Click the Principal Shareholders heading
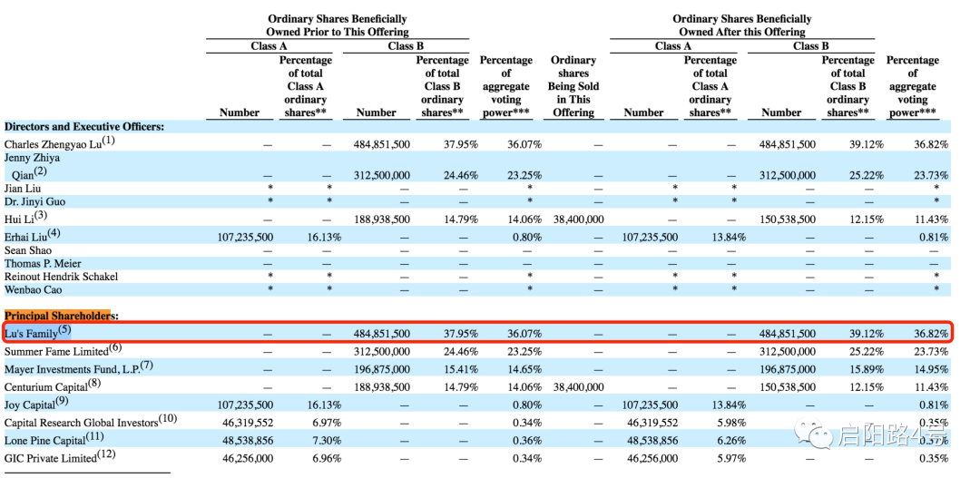 coord(57,317)
